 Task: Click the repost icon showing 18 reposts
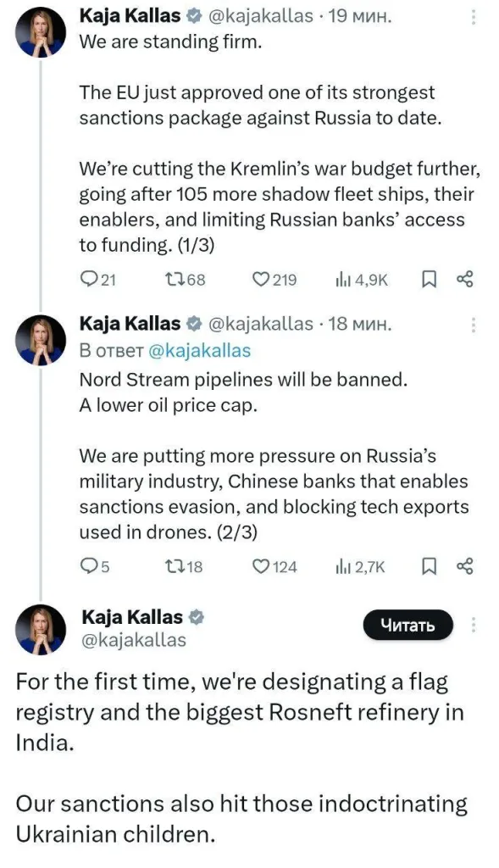pyautogui.click(x=177, y=566)
